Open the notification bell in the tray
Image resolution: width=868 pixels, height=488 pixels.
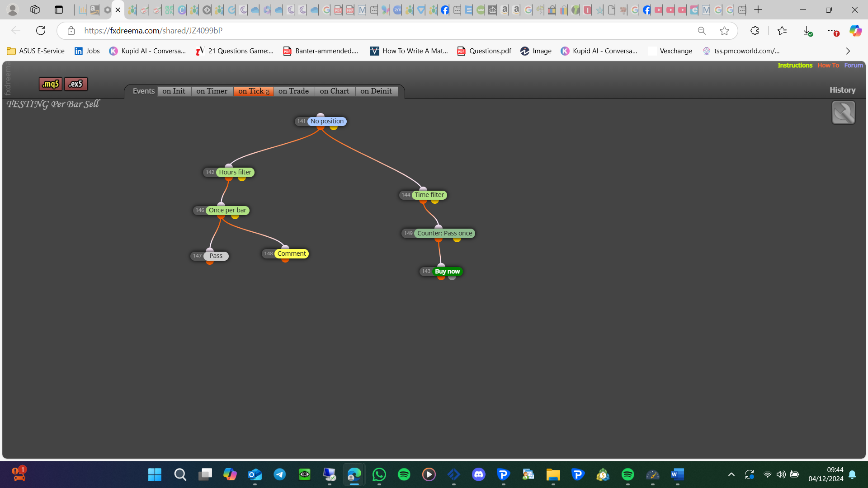click(852, 474)
